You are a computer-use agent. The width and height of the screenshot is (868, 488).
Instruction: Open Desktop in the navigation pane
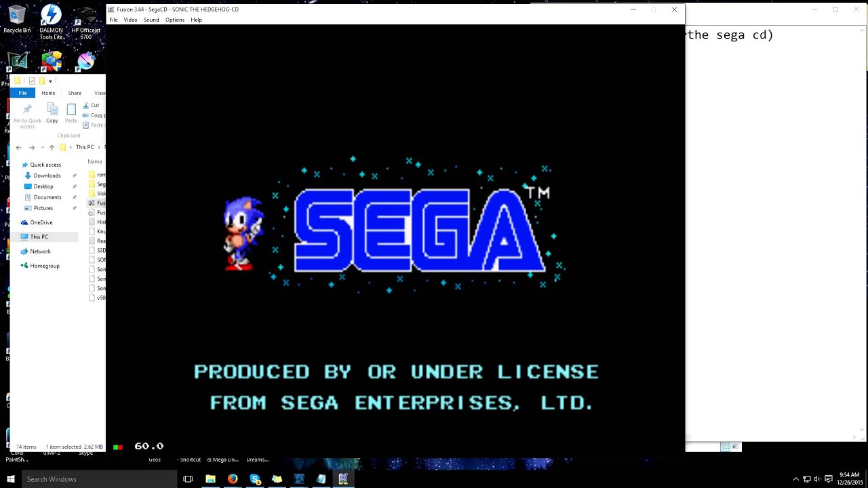tap(43, 186)
